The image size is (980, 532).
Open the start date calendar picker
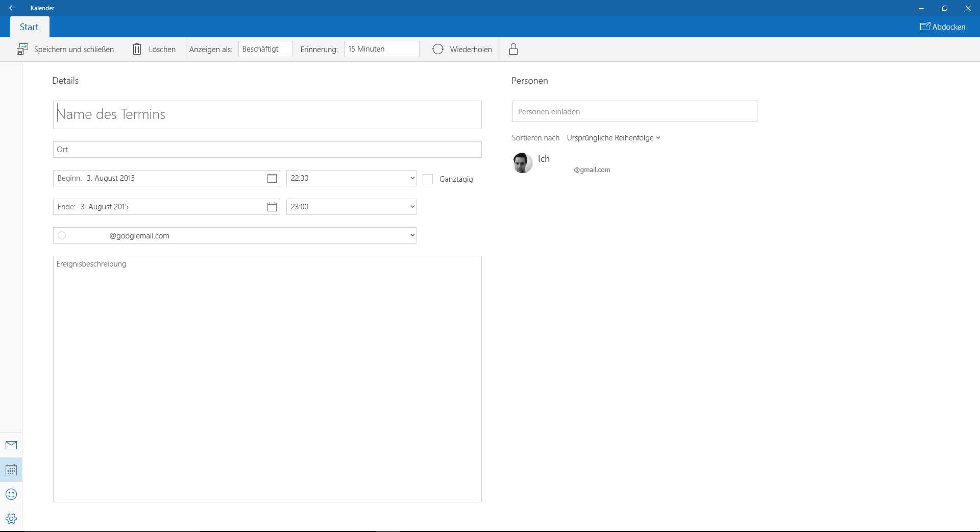pos(272,178)
